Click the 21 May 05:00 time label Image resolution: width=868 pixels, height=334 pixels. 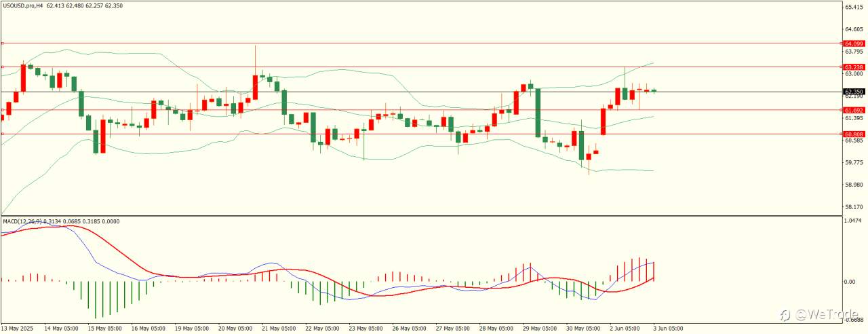(x=278, y=329)
